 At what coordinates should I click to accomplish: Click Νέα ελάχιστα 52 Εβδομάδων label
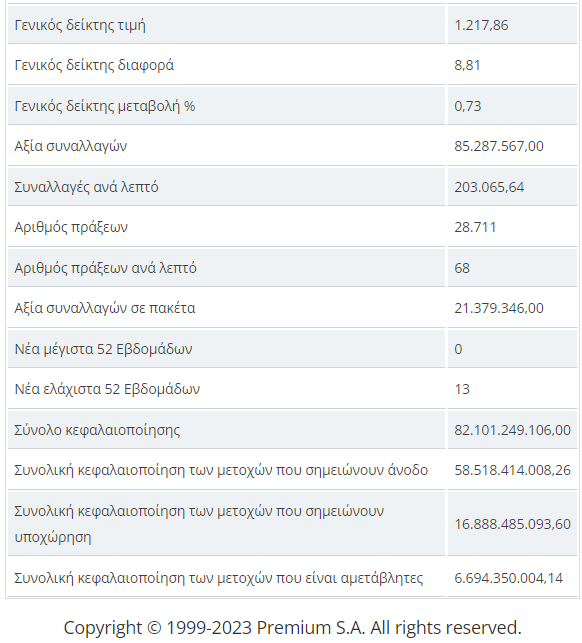[x=107, y=389]
